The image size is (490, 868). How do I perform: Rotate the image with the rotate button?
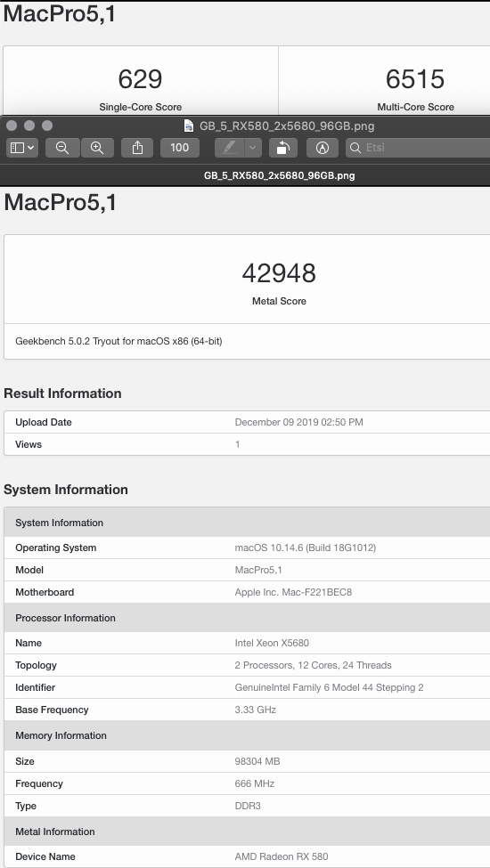click(283, 148)
